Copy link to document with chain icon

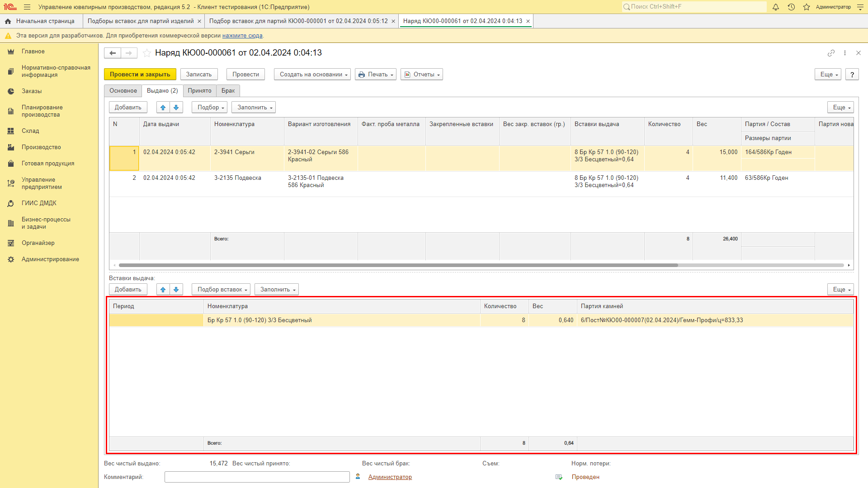coord(831,53)
